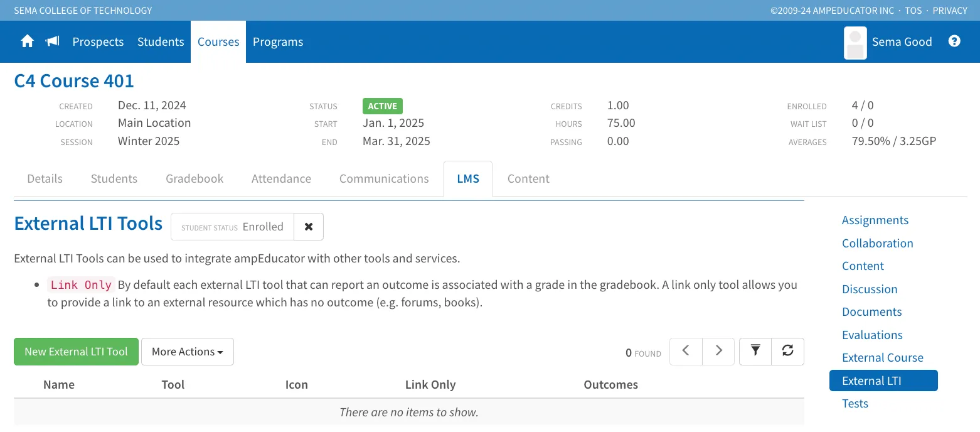Open the Student Status Enrolled filter
Viewport: 980px width, 432px height.
[x=232, y=227]
